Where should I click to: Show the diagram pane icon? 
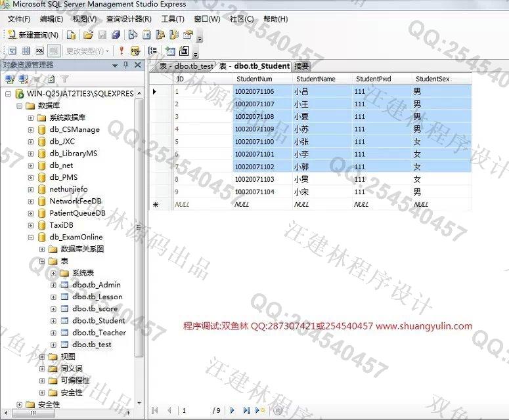(x=12, y=51)
